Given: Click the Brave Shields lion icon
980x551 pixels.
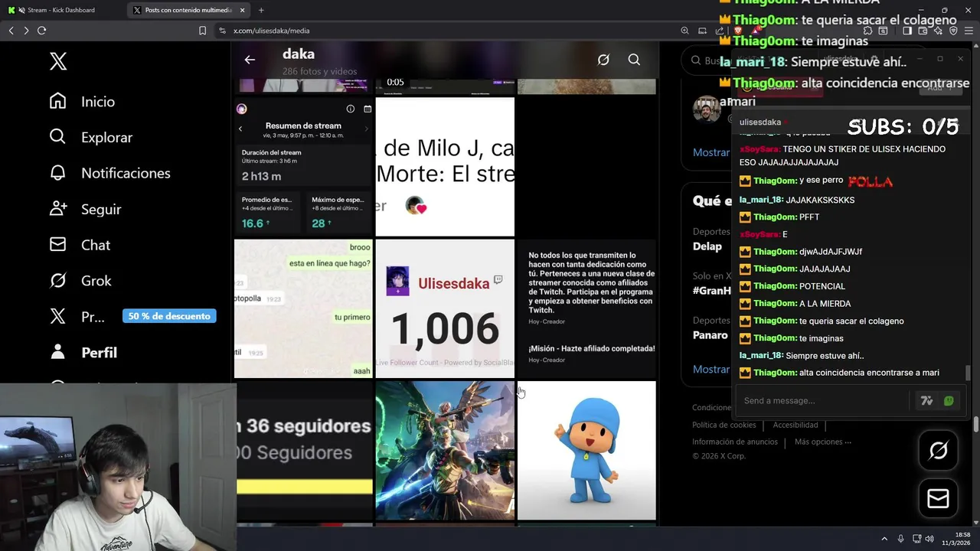Looking at the screenshot, I should (x=737, y=31).
